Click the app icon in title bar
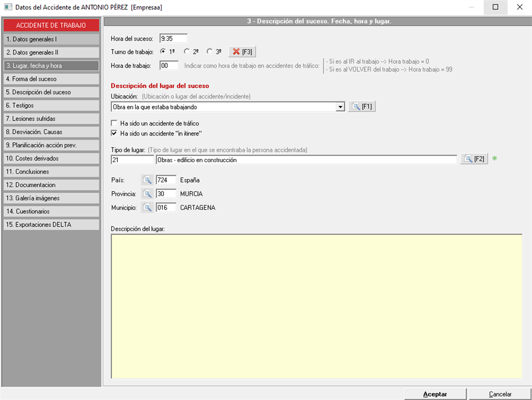Screen dimensions: 532x400 pyautogui.click(x=8, y=7)
